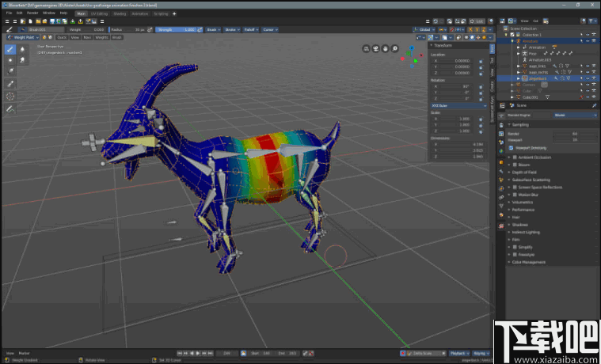Open the Texture properties tab icon

click(501, 226)
